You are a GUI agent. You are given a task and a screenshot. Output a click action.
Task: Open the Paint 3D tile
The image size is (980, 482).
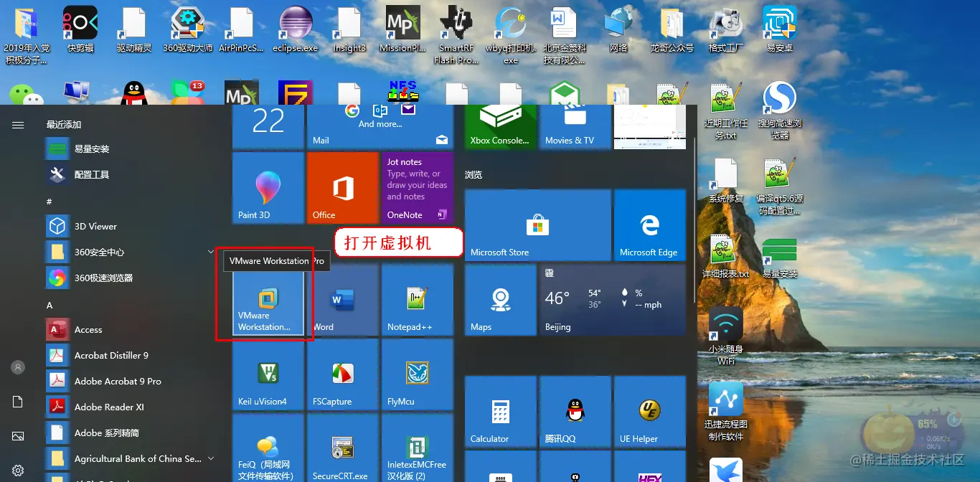(268, 188)
